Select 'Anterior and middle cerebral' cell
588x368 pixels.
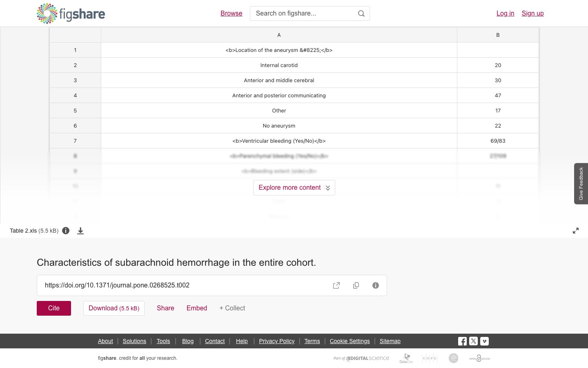click(x=279, y=80)
